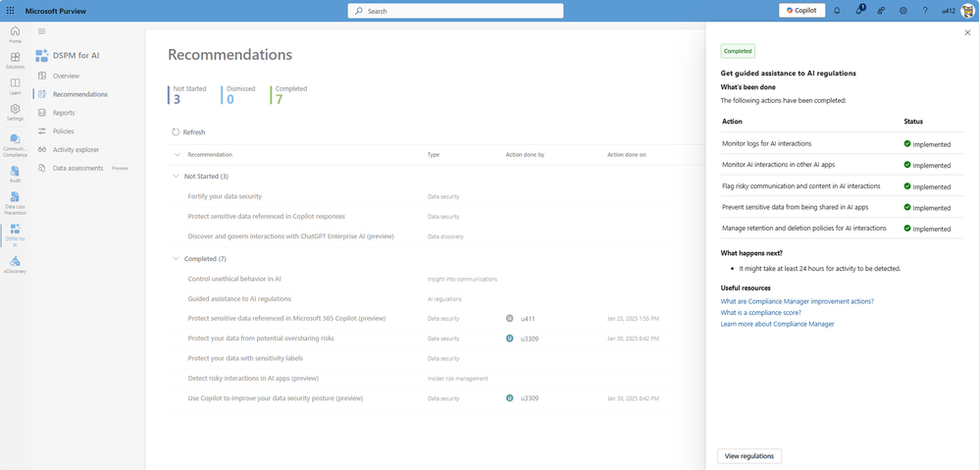
Task: Go to Home in left rail
Action: 15,34
